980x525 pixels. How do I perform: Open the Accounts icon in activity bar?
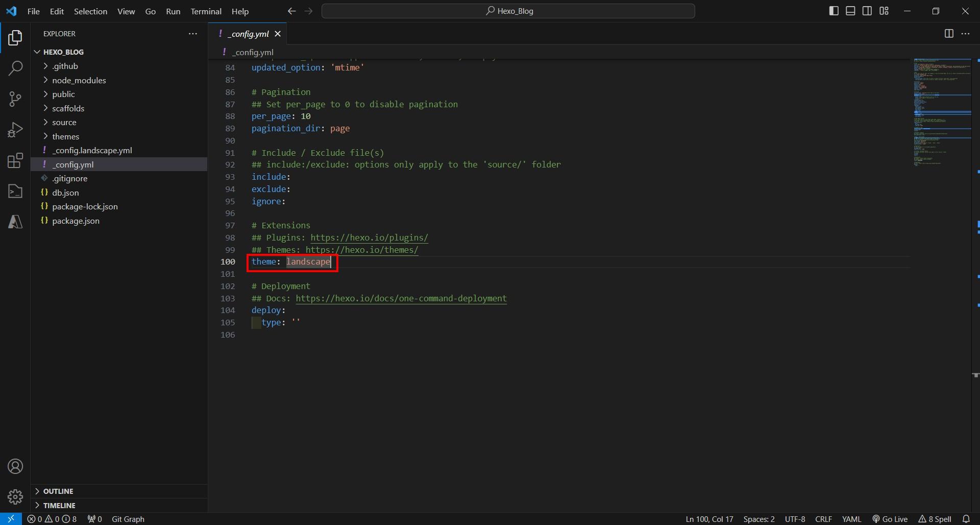pyautogui.click(x=15, y=466)
